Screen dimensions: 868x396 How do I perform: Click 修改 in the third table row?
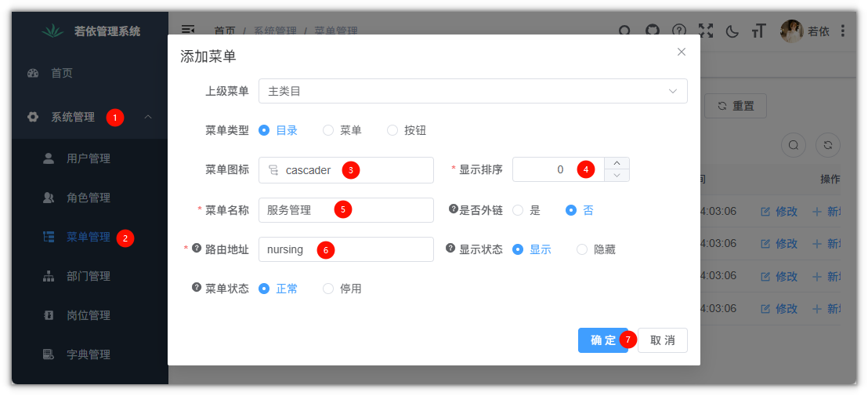coord(779,276)
